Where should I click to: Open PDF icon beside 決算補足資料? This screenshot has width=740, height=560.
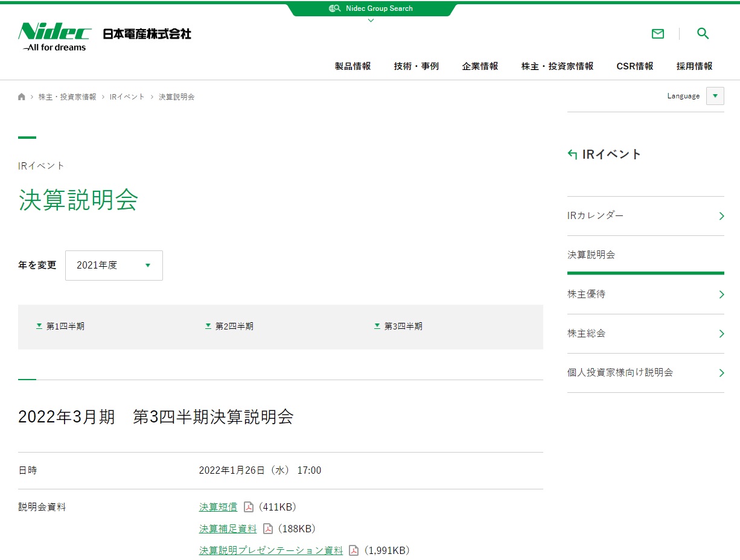pyautogui.click(x=267, y=529)
